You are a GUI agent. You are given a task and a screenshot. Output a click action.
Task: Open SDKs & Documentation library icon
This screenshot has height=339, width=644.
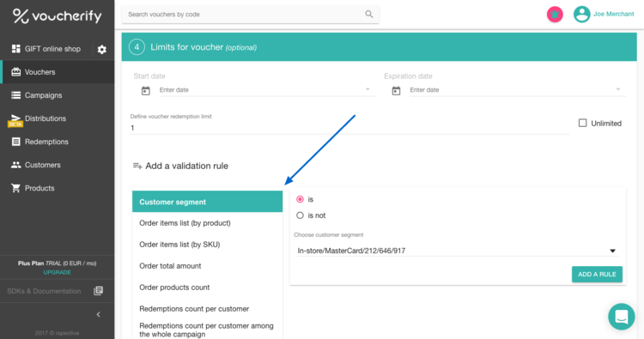tap(98, 291)
